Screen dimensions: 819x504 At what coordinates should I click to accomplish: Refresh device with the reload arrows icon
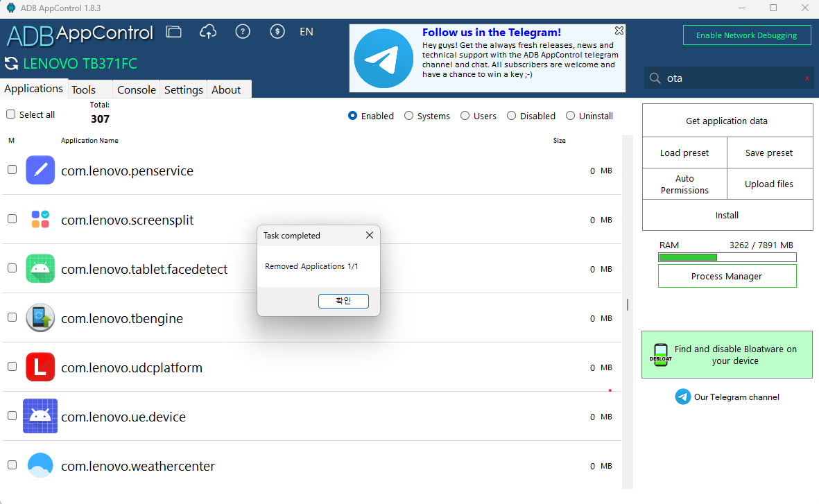[11, 64]
